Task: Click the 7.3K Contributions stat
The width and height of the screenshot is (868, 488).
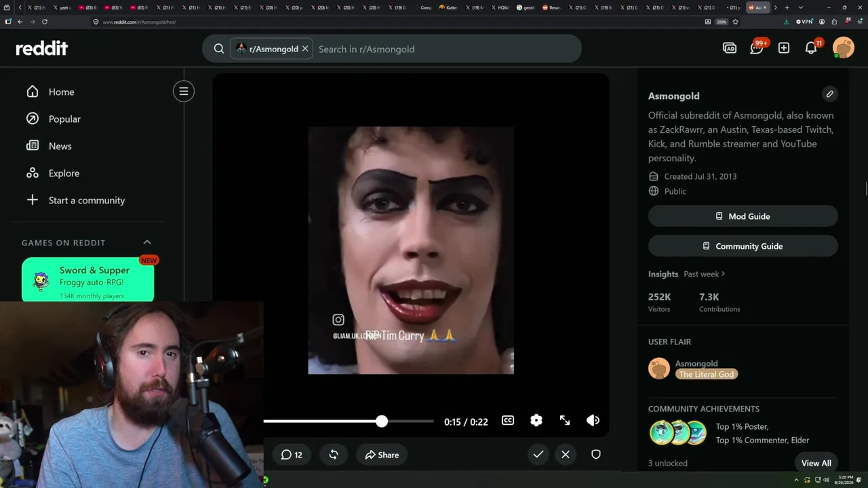Action: click(x=719, y=302)
